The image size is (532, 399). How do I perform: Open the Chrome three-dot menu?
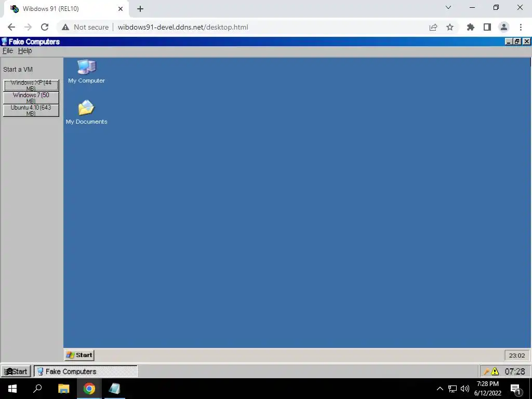(x=521, y=27)
